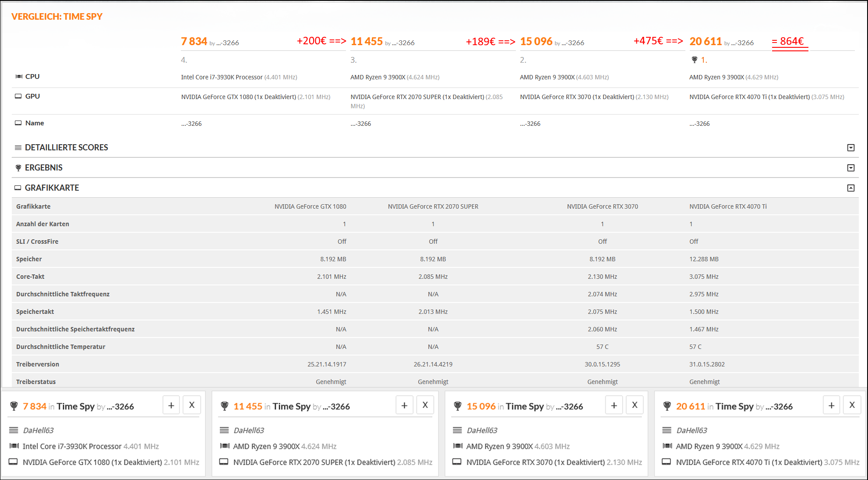The width and height of the screenshot is (868, 480).
Task: Click the CPU row chip icon
Action: click(x=19, y=76)
